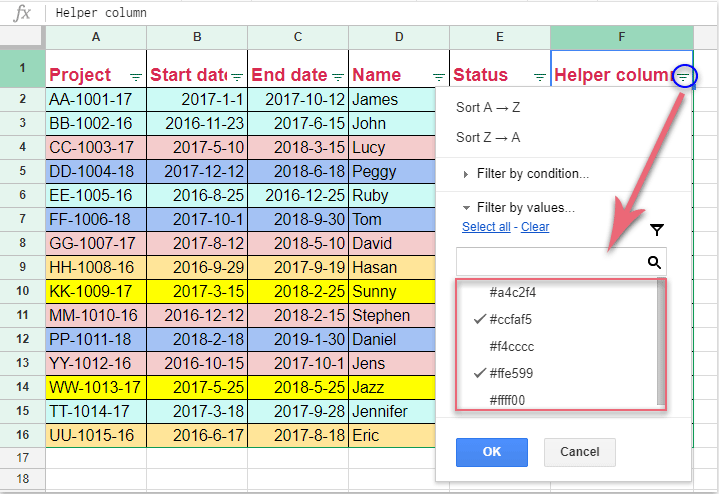Choose Sort A → Z option

coord(488,107)
